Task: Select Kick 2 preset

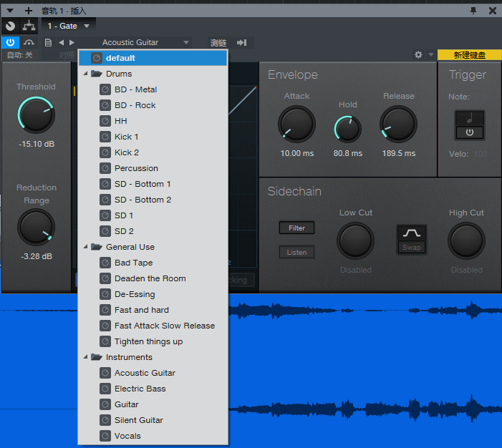Action: tap(153, 152)
